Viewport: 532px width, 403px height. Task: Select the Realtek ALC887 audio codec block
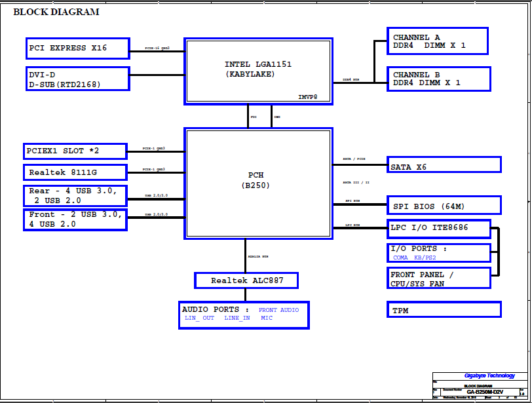coord(246,280)
